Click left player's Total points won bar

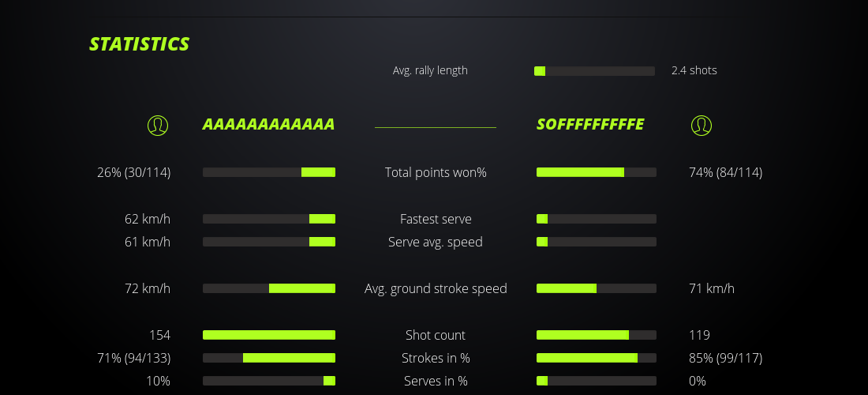(269, 172)
